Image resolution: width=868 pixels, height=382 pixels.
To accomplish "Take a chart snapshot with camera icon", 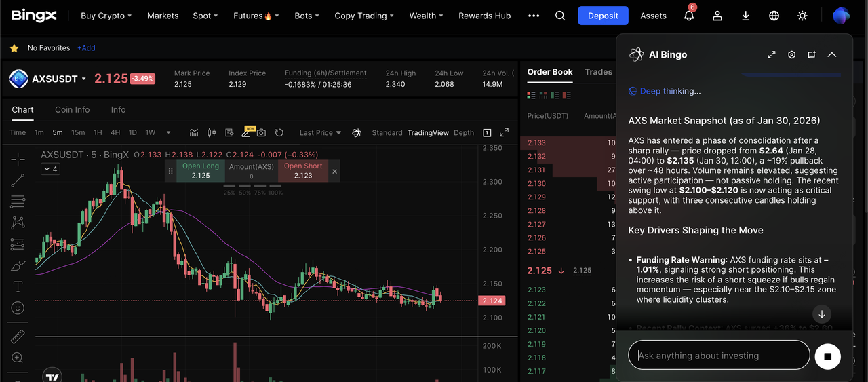I will click(x=261, y=133).
